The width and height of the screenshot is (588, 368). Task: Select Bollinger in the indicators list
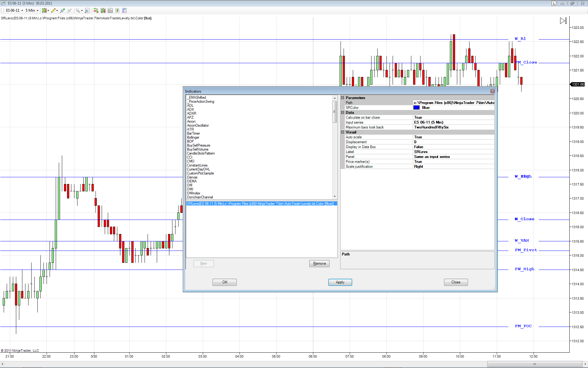193,137
